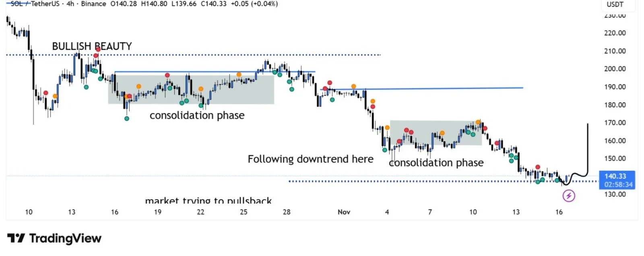The image size is (644, 256).
Task: Click the purple lightning bolt icon
Action: (x=568, y=196)
